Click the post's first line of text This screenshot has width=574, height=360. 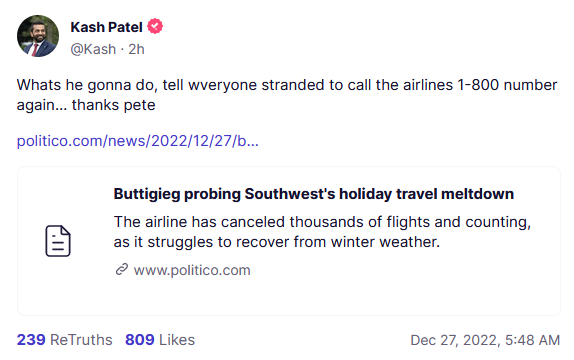tap(287, 85)
